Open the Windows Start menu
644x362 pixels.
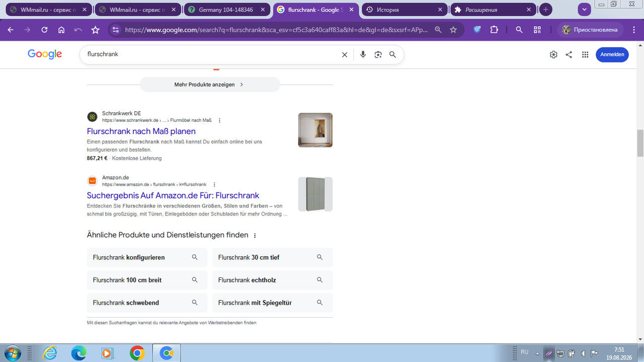pyautogui.click(x=12, y=353)
